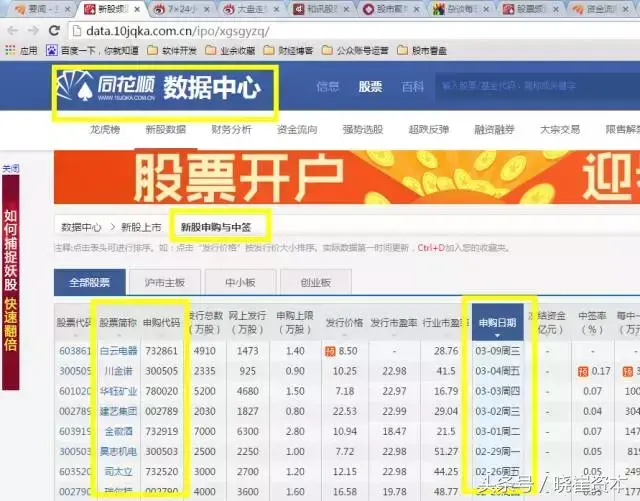Sort by the 发行价格 column header
The height and width of the screenshot is (501, 640).
(344, 323)
